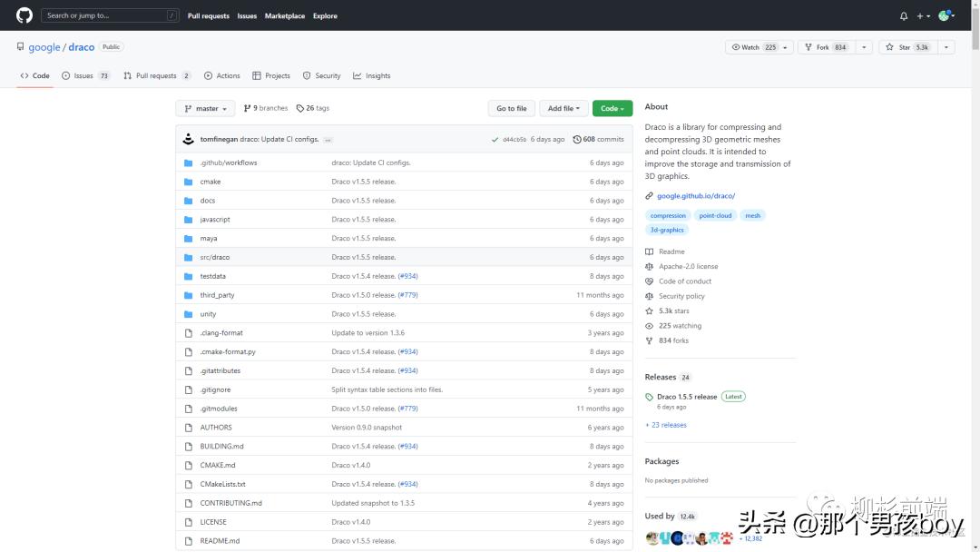Click the GitHub logo icon
This screenshot has width=980, height=552.
tap(24, 15)
